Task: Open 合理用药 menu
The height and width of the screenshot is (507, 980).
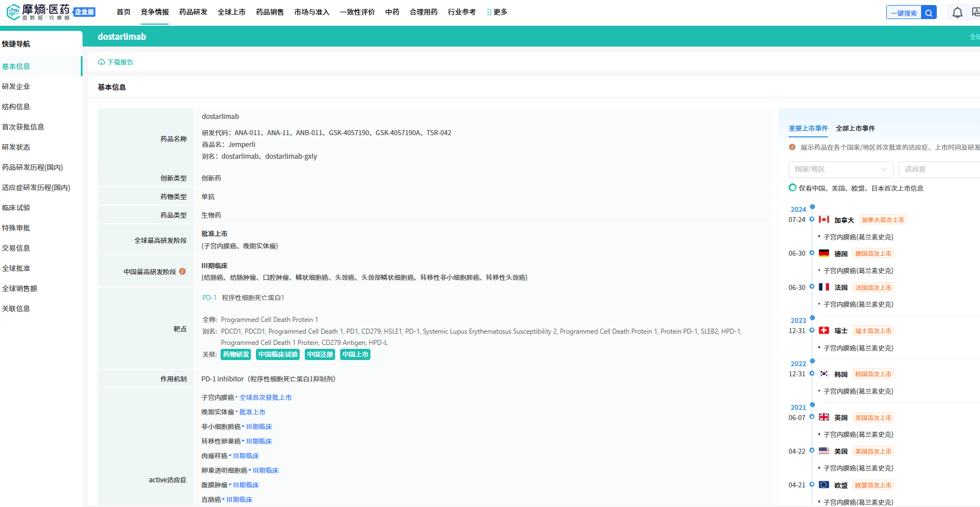Action: 424,12
